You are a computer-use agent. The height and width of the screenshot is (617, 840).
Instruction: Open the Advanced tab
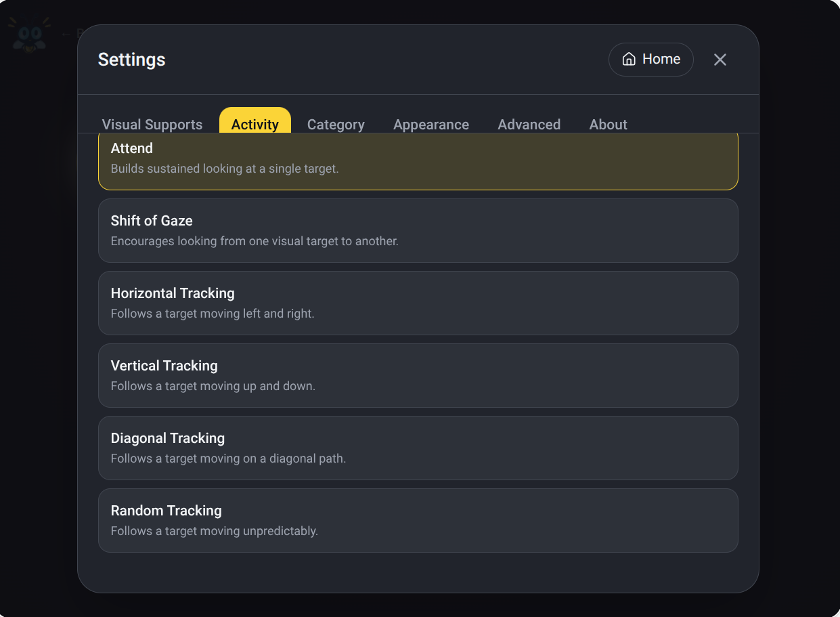[x=529, y=124]
